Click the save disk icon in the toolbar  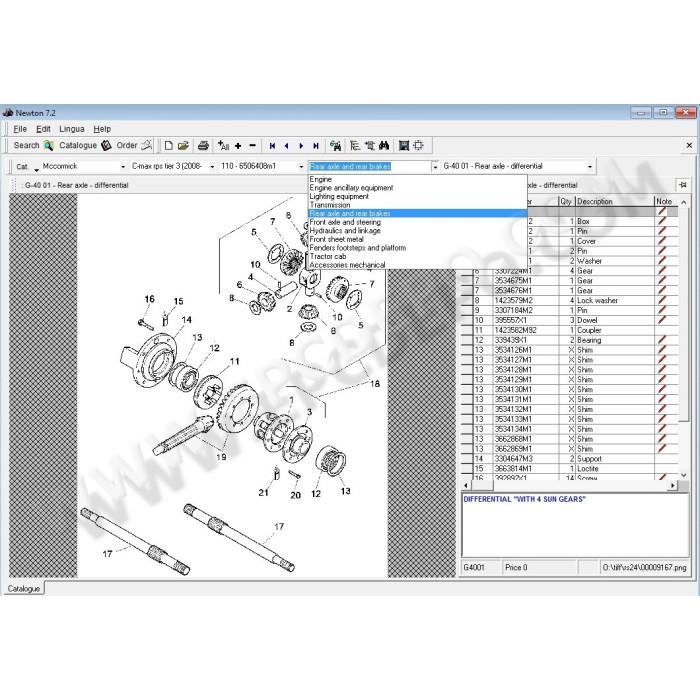(x=404, y=146)
